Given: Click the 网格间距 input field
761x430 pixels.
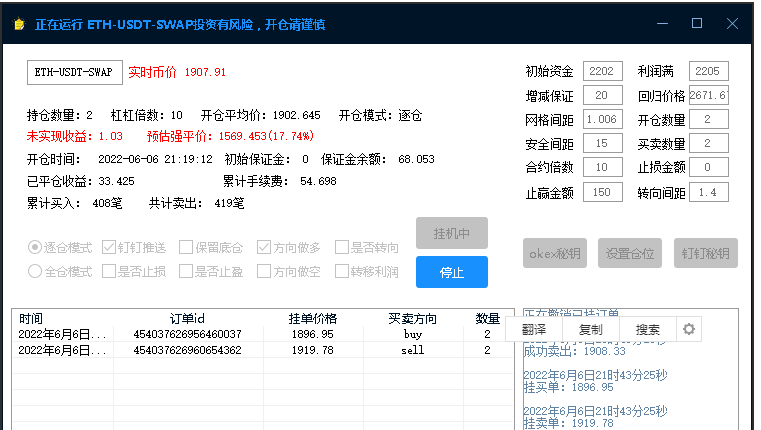Looking at the screenshot, I should click(x=601, y=120).
